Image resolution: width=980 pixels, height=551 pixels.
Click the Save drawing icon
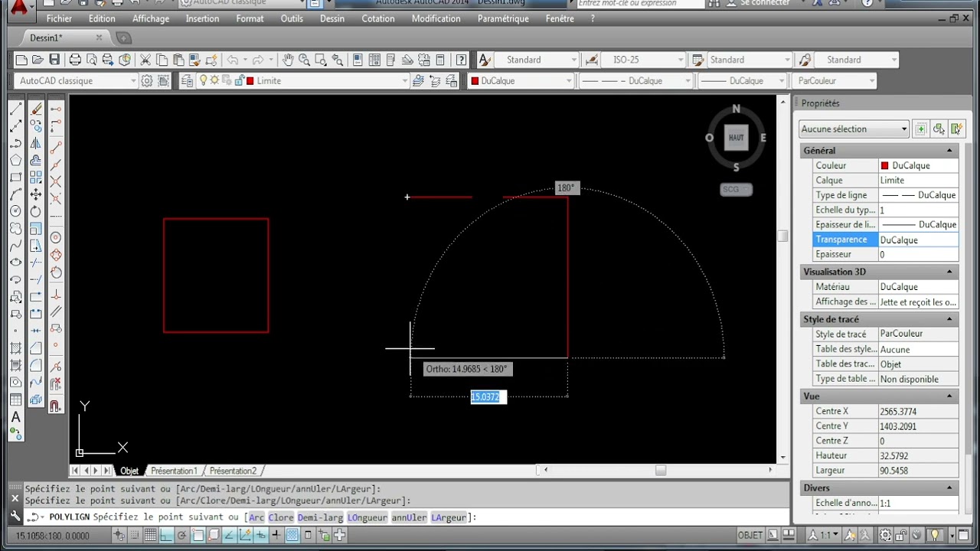tap(54, 60)
